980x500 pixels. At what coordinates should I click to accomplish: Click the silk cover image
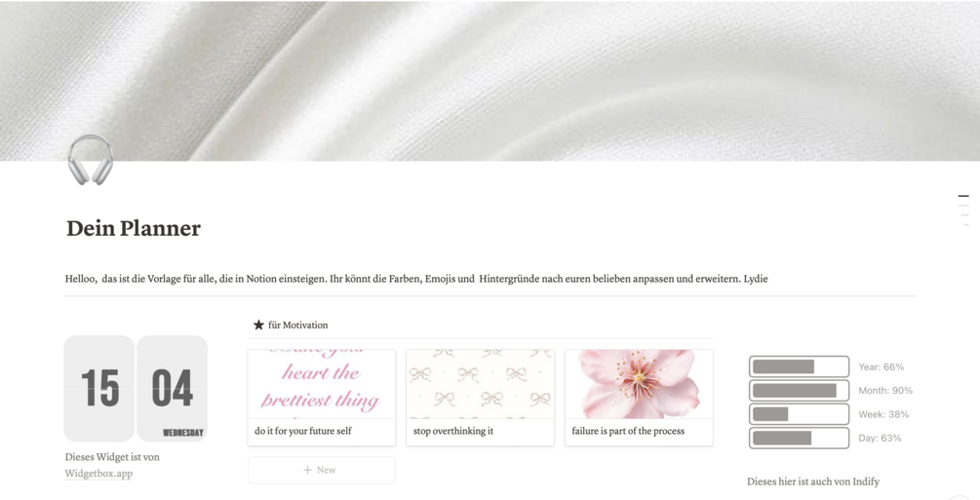490,80
